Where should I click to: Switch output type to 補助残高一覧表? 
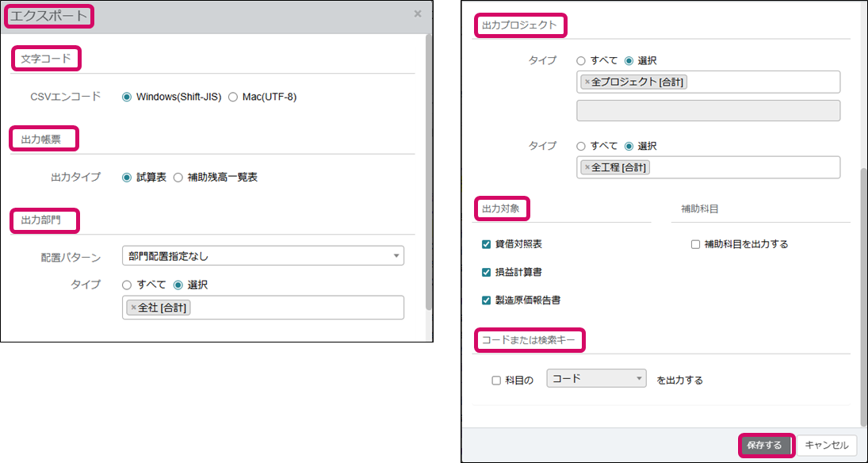(x=178, y=178)
